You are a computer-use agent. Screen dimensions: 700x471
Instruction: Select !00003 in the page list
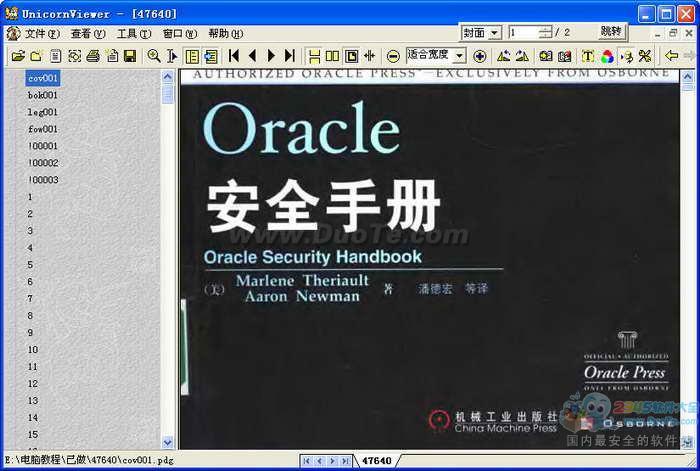point(43,180)
